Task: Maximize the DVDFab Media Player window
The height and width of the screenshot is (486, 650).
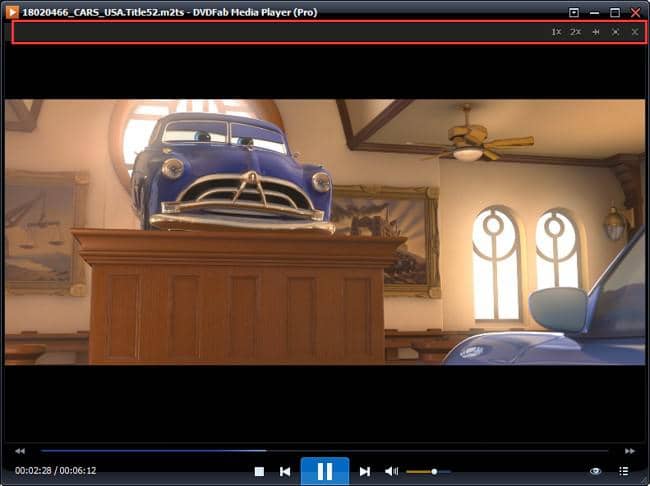Action: (615, 13)
